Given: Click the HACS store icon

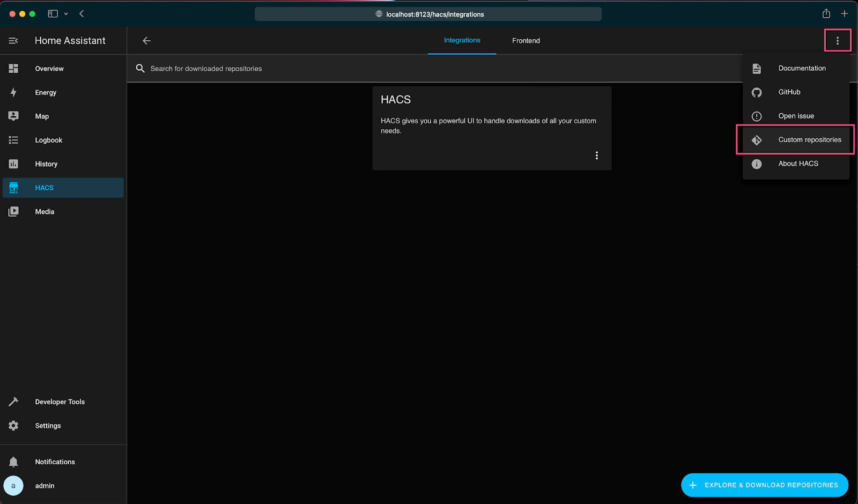Looking at the screenshot, I should [13, 188].
